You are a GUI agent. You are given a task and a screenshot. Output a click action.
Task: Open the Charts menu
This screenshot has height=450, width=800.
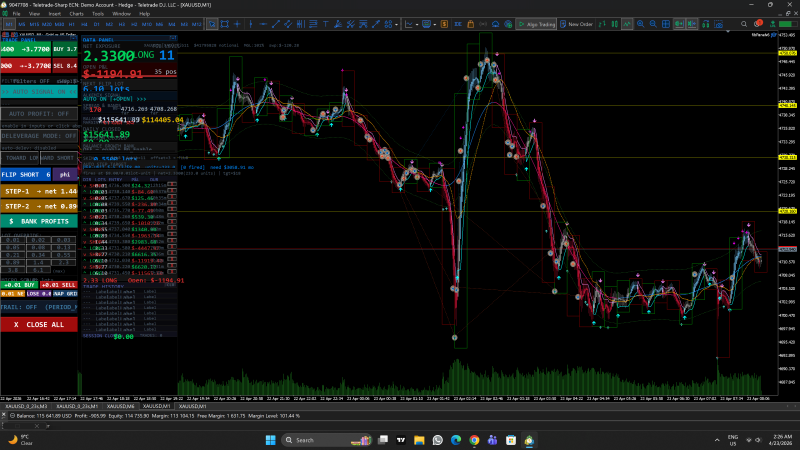(77, 14)
